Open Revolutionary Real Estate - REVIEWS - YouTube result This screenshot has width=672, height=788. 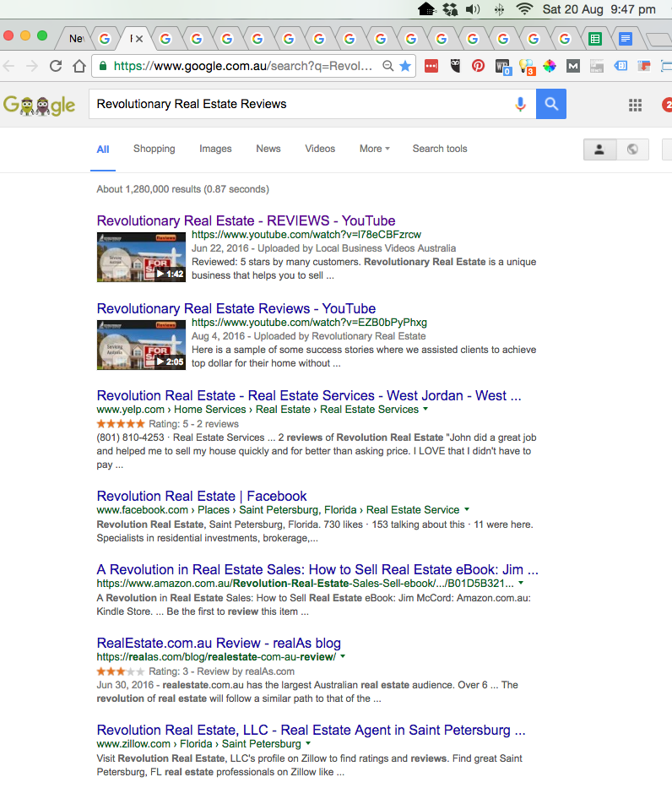247,220
